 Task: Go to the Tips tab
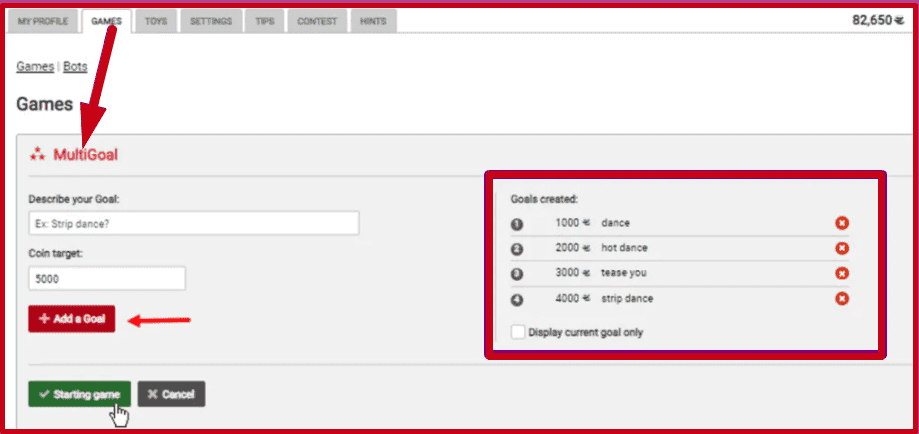(264, 21)
